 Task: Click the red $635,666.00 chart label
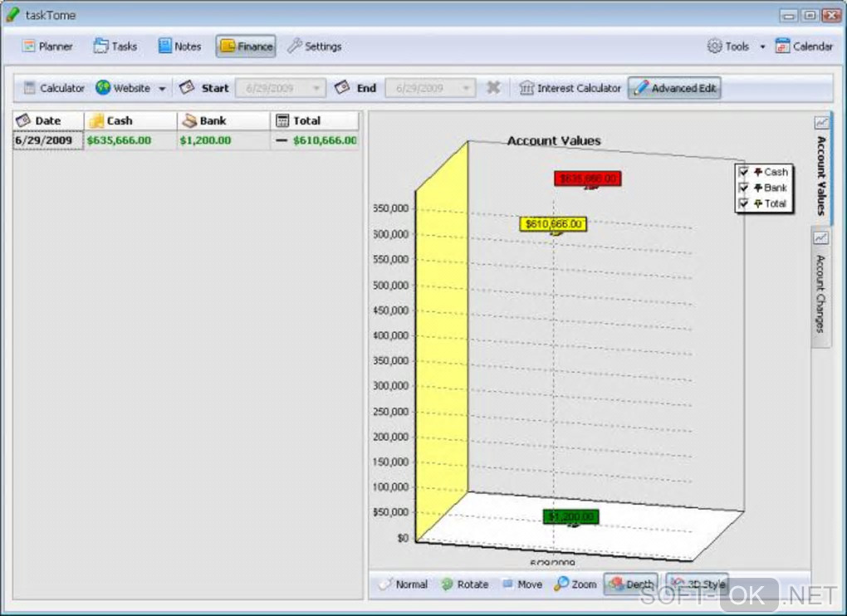[588, 178]
